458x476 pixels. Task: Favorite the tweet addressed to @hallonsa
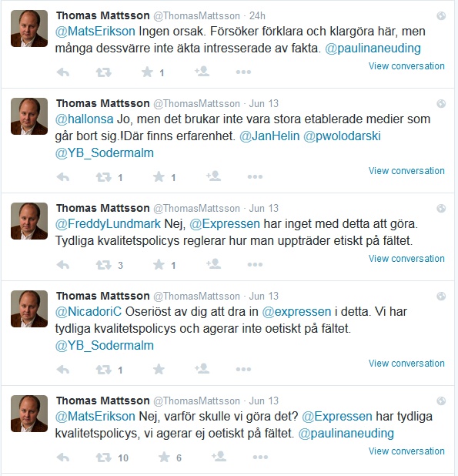159,176
